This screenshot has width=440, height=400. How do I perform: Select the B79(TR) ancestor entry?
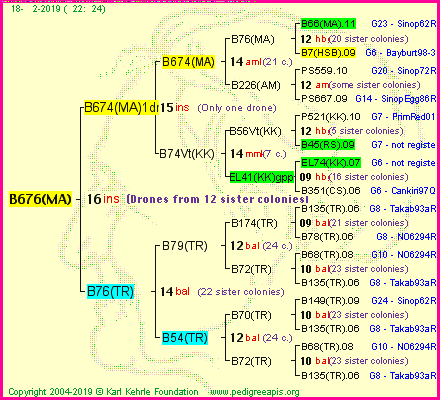[185, 246]
